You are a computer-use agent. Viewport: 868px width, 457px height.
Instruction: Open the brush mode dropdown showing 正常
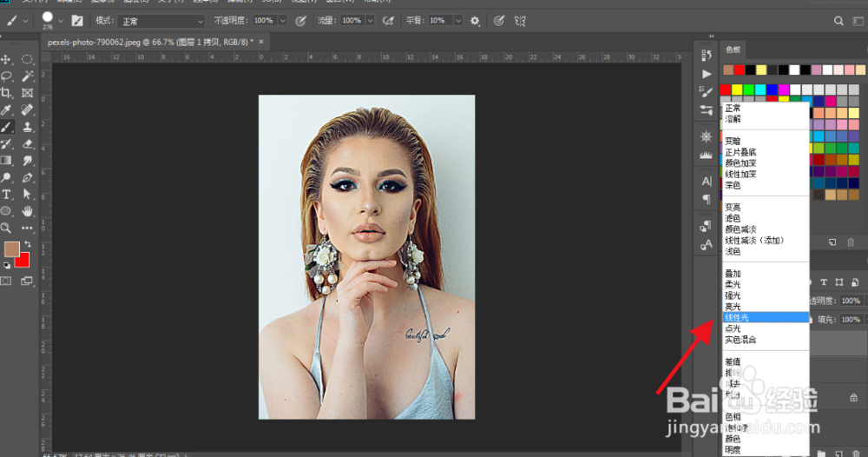[161, 21]
